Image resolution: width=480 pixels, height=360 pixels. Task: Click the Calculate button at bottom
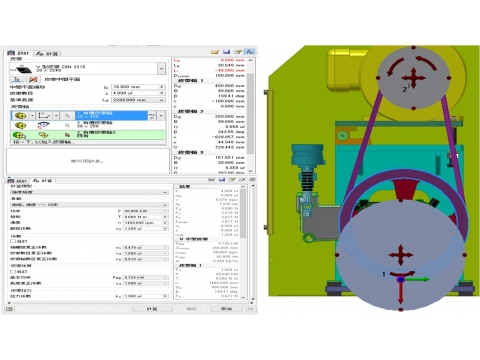point(152,309)
